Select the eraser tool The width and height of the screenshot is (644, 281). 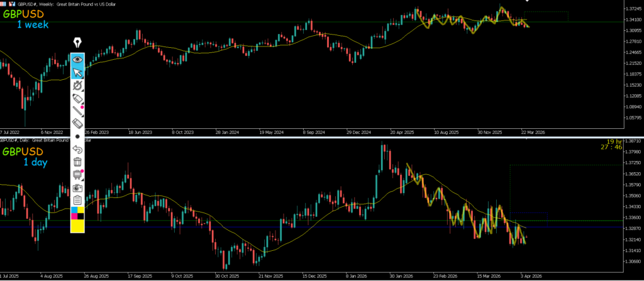[78, 124]
